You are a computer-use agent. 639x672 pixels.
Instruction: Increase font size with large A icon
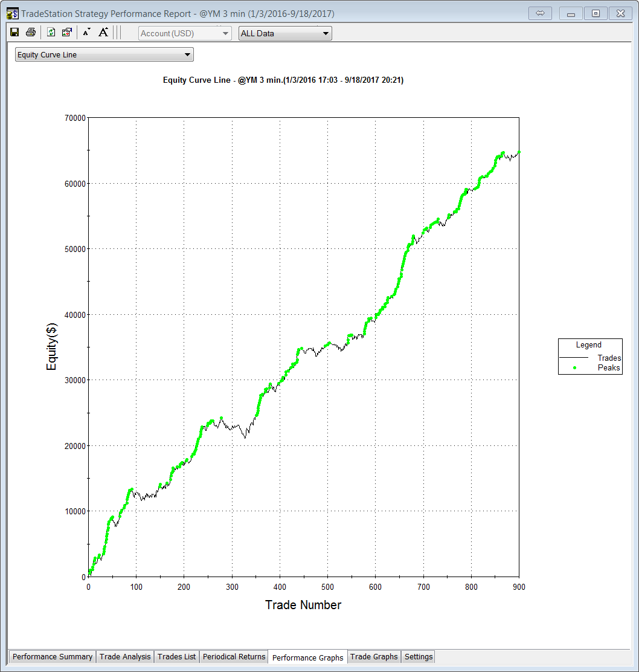103,33
